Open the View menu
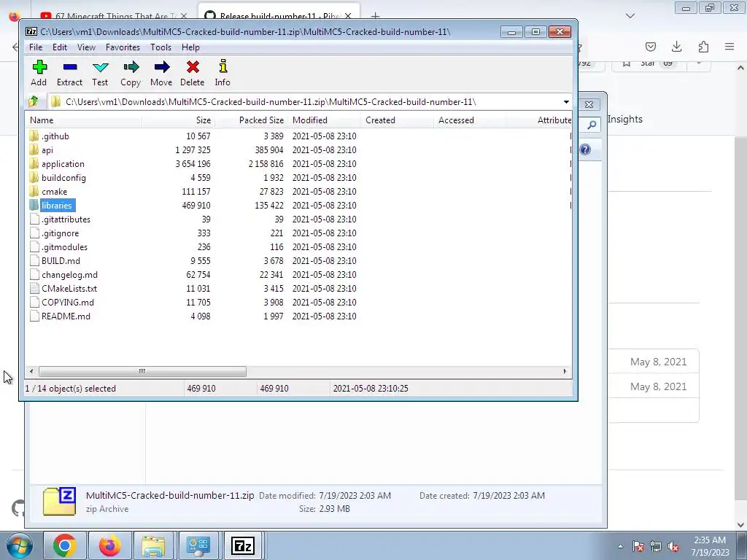 pos(86,47)
